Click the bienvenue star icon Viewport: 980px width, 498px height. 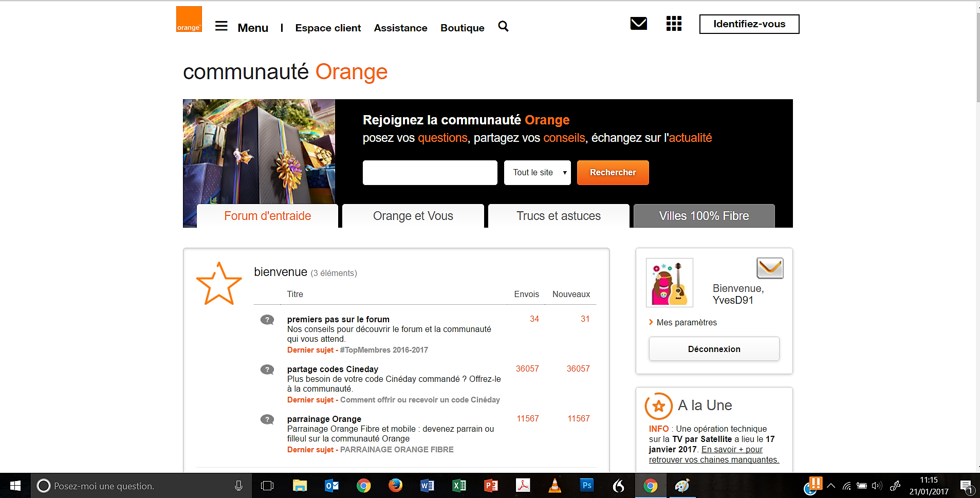(219, 284)
